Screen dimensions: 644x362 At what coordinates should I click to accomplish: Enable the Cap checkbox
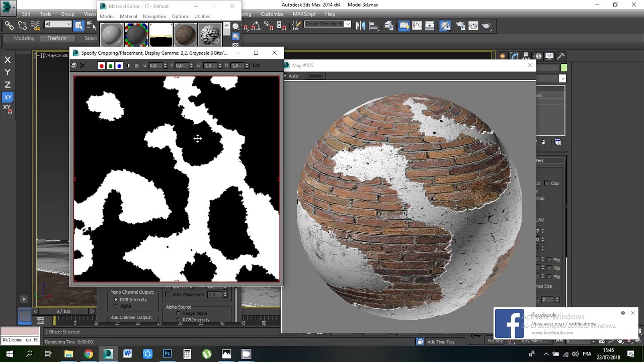pyautogui.click(x=547, y=184)
